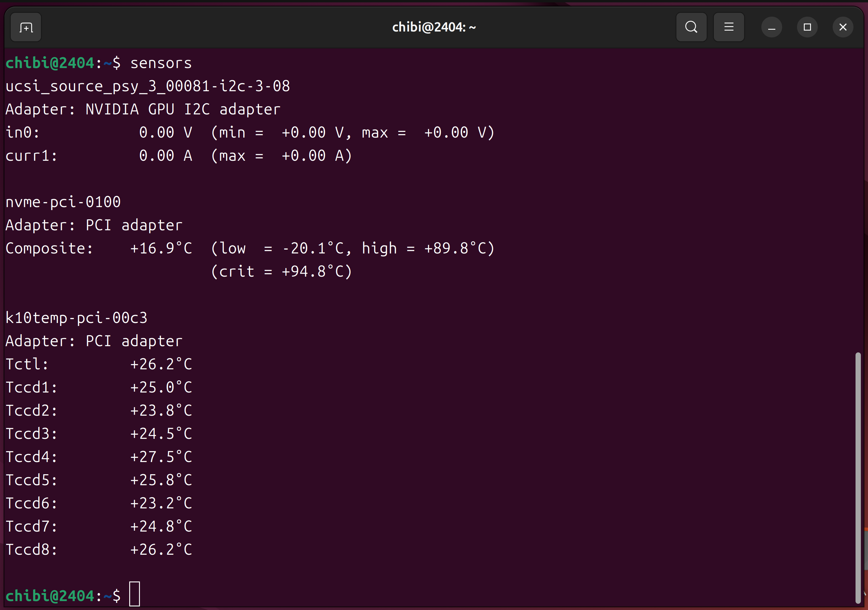The height and width of the screenshot is (610, 868).
Task: Open a new terminal tab
Action: 26,27
